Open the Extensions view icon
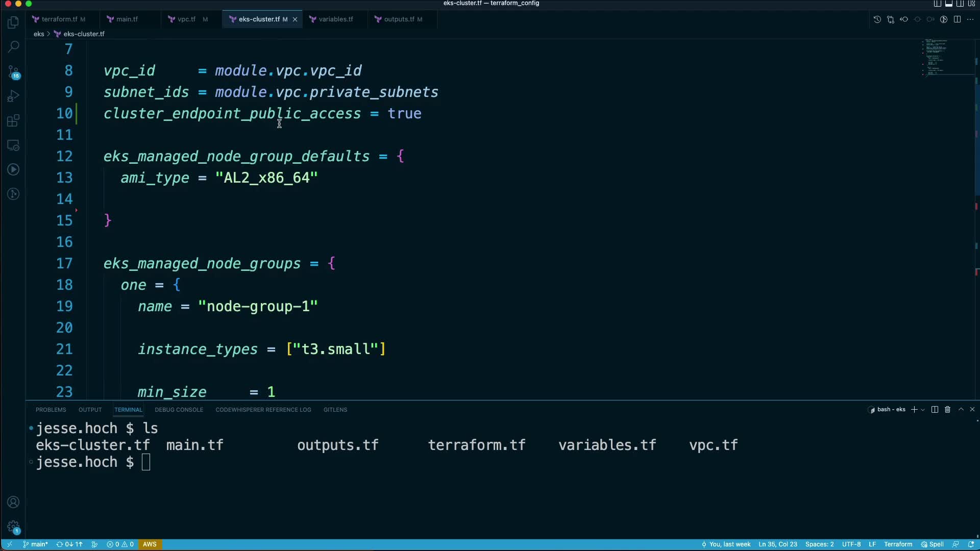This screenshot has width=980, height=551. (13, 121)
